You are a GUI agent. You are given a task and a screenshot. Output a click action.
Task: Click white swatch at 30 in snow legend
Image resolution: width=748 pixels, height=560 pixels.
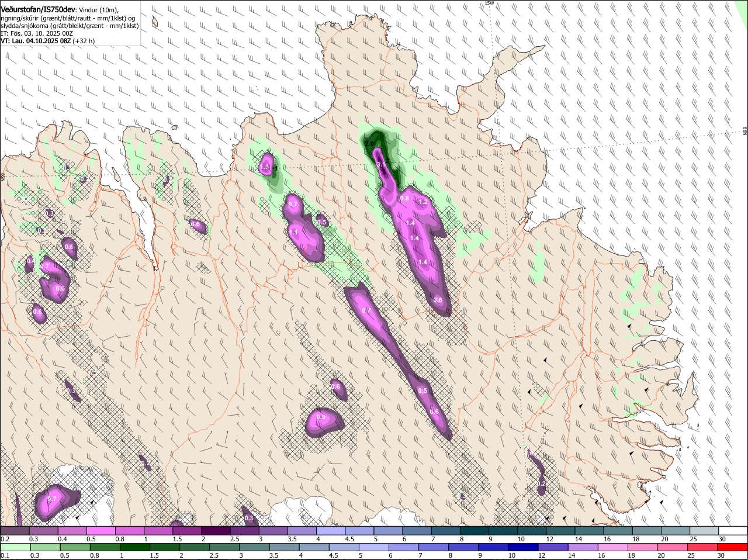point(732,531)
